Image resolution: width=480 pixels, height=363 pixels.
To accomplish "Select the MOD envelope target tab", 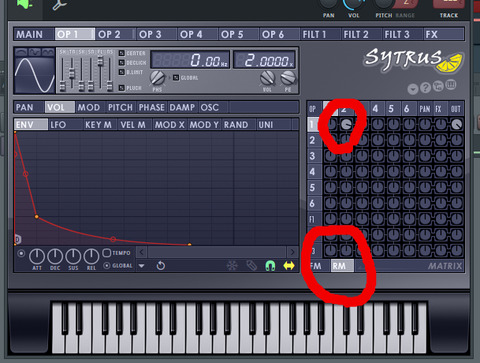I will point(90,107).
